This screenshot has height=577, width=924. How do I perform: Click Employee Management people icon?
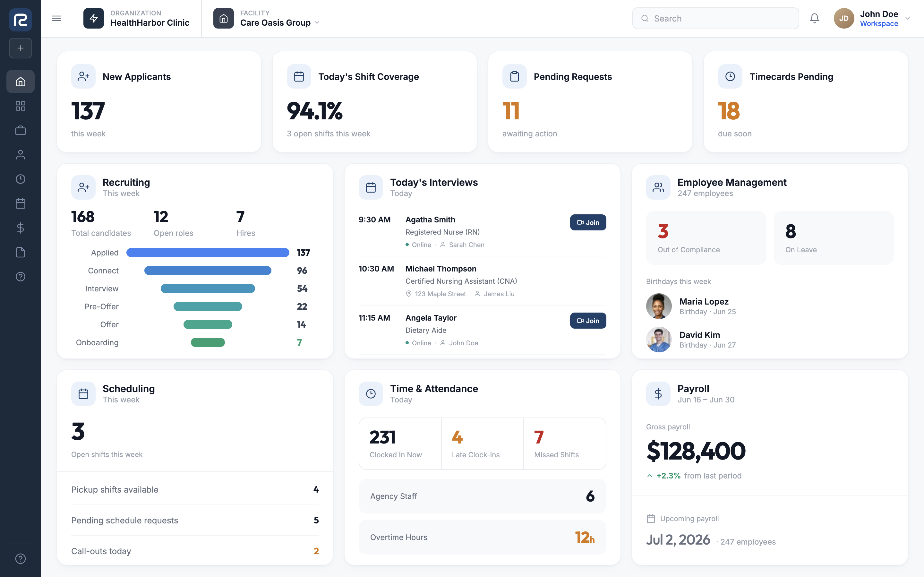(658, 187)
